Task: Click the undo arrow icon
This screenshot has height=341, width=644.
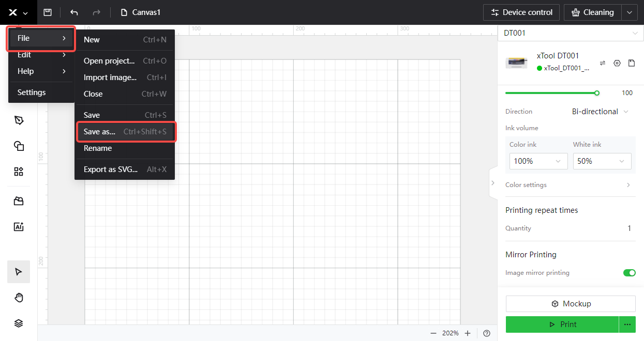Action: (74, 12)
